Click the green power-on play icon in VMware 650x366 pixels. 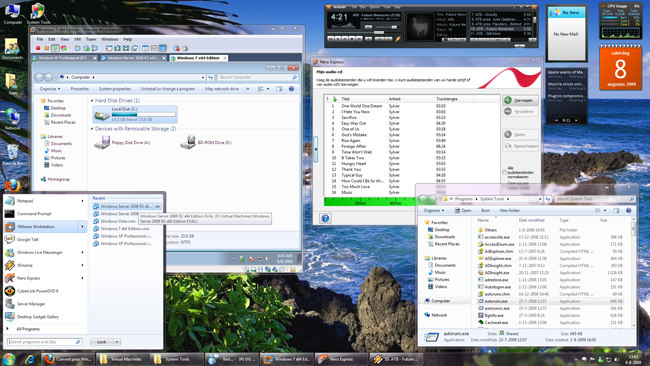(55, 48)
